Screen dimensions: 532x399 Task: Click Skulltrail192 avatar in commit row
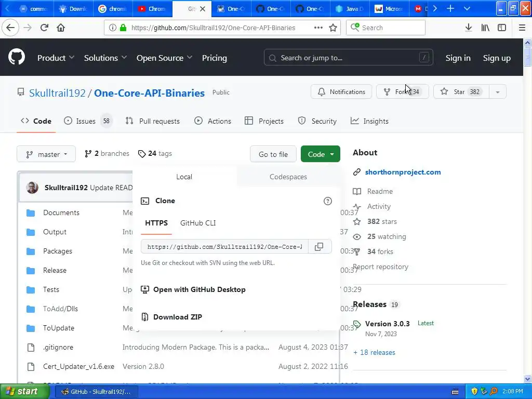point(32,188)
